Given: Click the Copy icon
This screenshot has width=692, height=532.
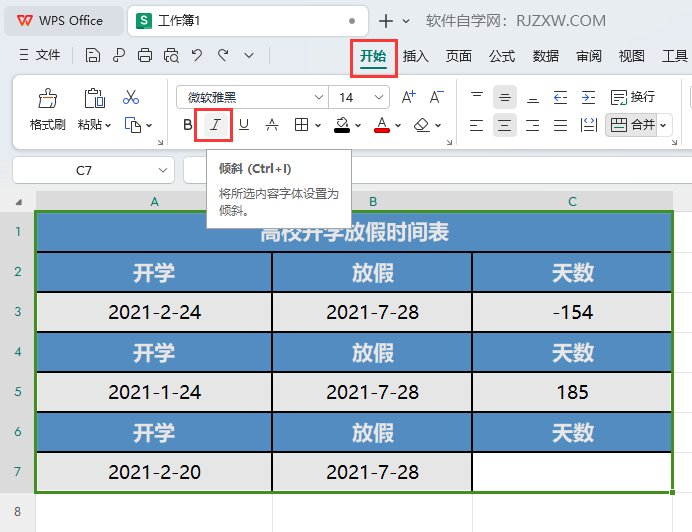Looking at the screenshot, I should tap(132, 125).
